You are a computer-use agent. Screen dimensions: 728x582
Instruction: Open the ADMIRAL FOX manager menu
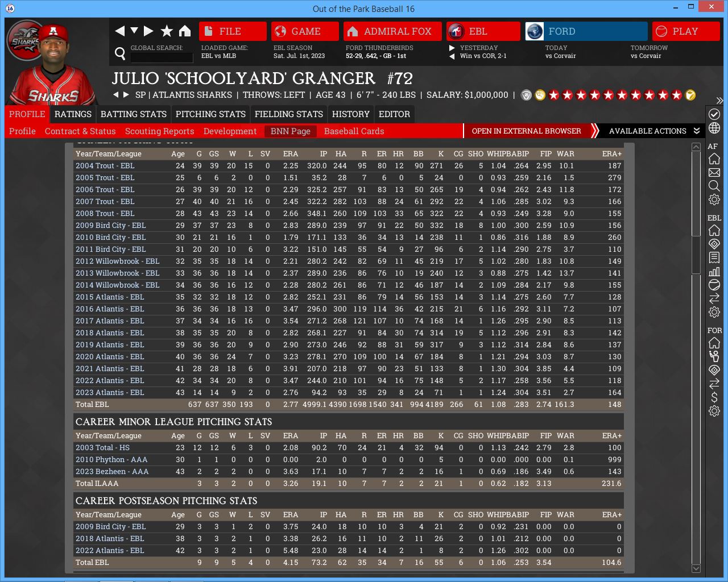(392, 31)
